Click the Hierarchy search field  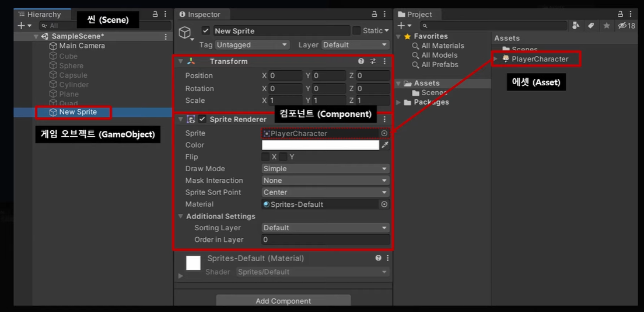(x=105, y=26)
